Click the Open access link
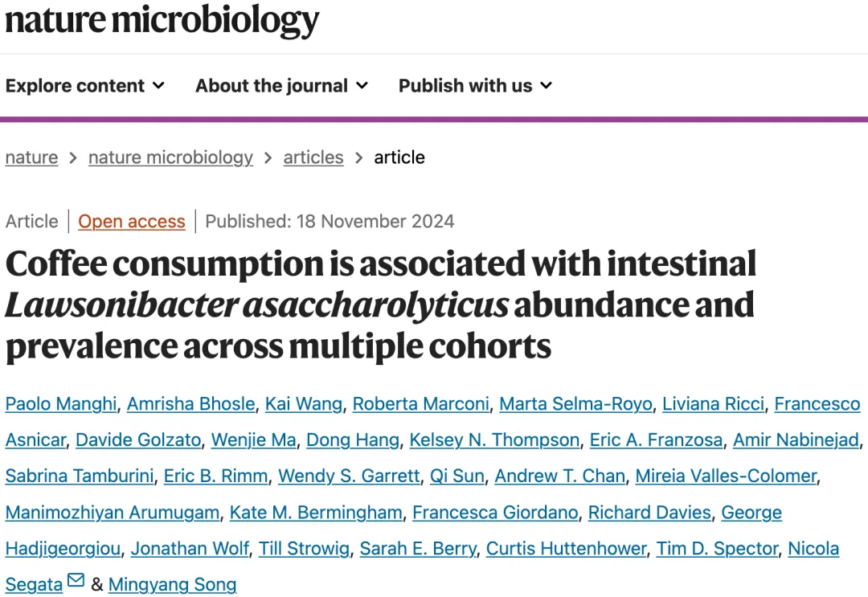This screenshot has height=597, width=868. click(x=132, y=221)
